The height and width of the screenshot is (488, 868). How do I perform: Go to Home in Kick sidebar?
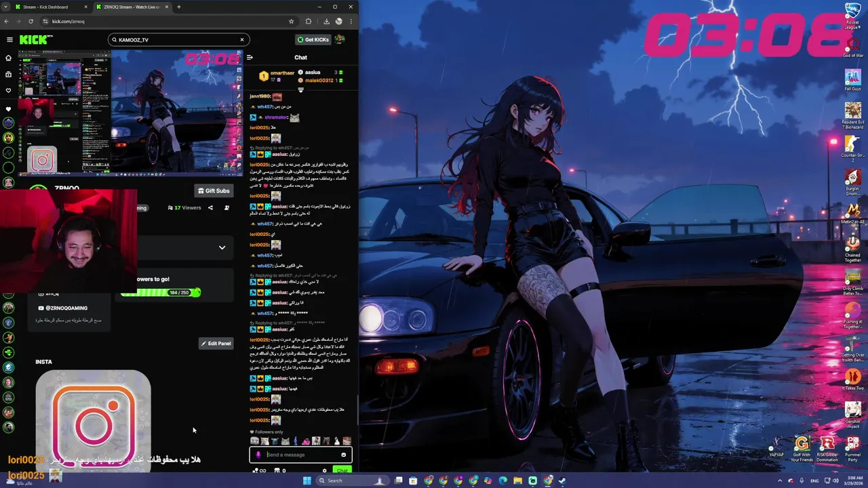point(8,60)
